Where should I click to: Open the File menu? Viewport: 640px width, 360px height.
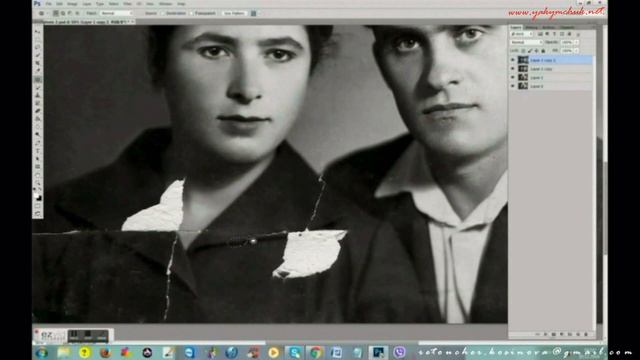49,4
